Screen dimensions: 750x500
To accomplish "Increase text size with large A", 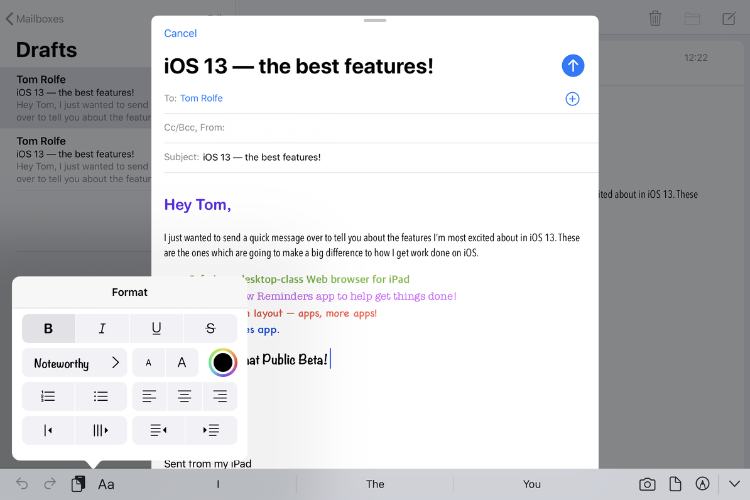I will 182,363.
